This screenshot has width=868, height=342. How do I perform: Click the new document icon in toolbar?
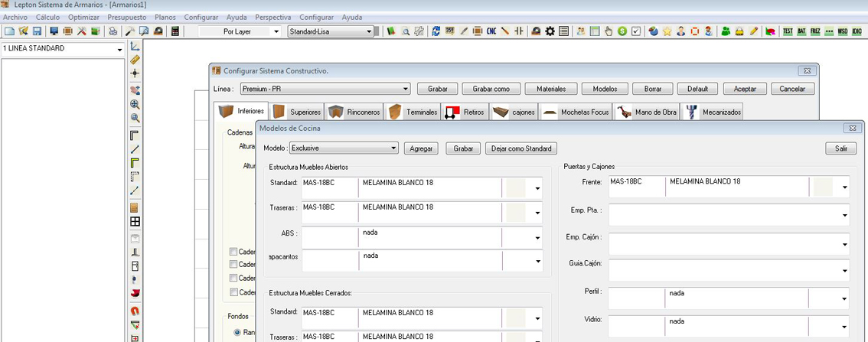(x=9, y=31)
